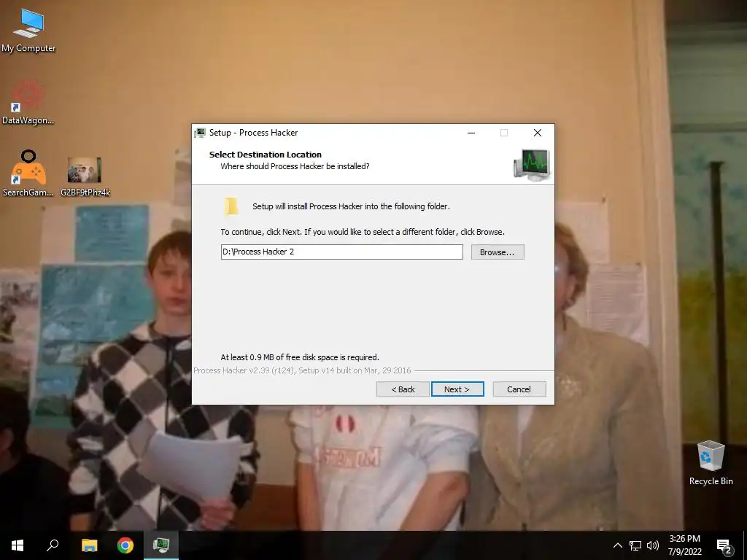Image resolution: width=747 pixels, height=560 pixels.
Task: Launch Google Chrome from the taskbar
Action: (125, 545)
